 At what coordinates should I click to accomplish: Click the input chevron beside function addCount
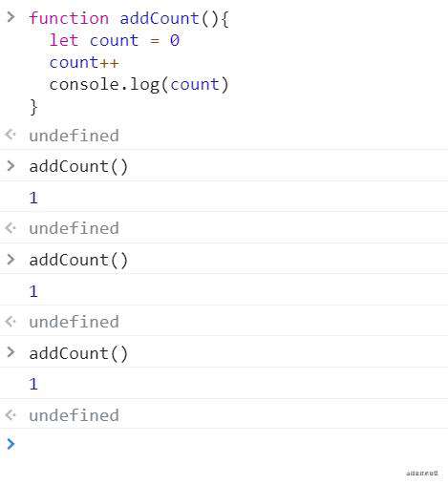[11, 17]
